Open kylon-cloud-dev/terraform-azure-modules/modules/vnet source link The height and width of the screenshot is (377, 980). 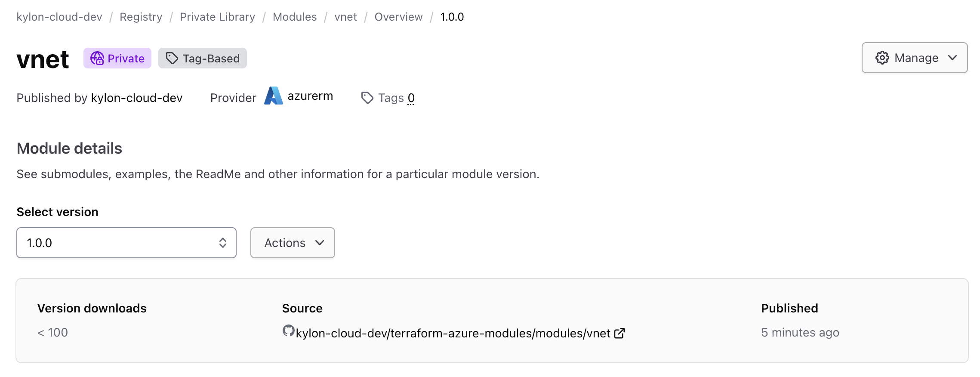(453, 333)
